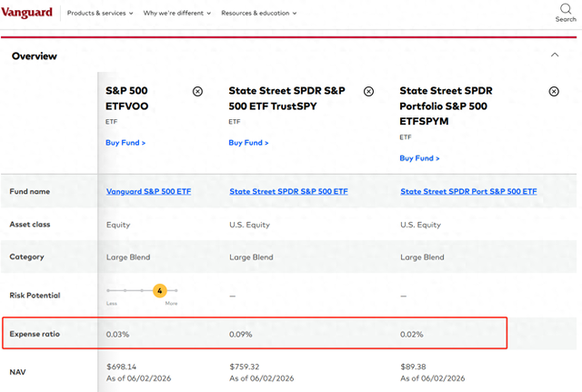Viewport: 582px width, 392px height.
Task: Click the $759.32 NAV value
Action: (245, 367)
